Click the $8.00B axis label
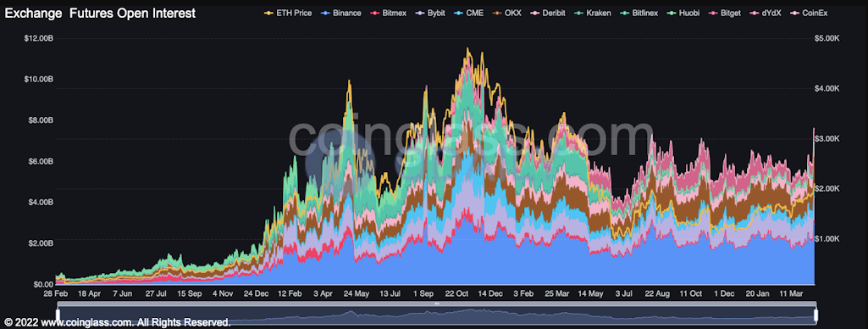Image resolution: width=868 pixels, height=329 pixels. click(40, 120)
